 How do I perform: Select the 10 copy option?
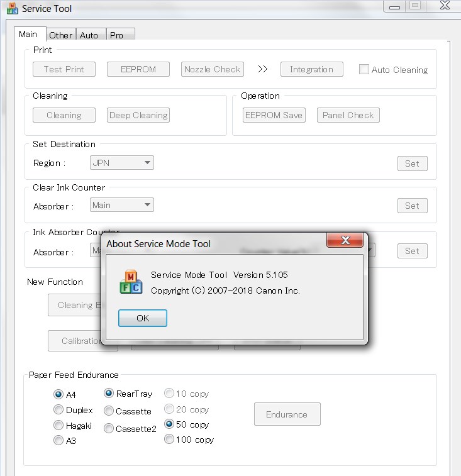(x=169, y=394)
